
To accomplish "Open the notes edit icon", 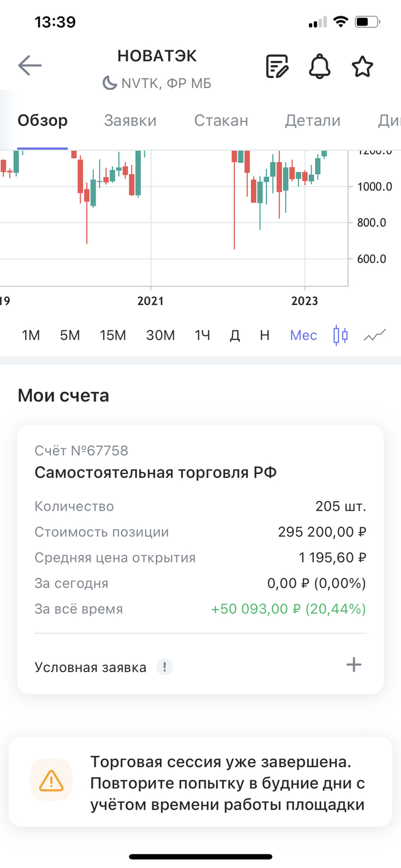I will coord(278,66).
